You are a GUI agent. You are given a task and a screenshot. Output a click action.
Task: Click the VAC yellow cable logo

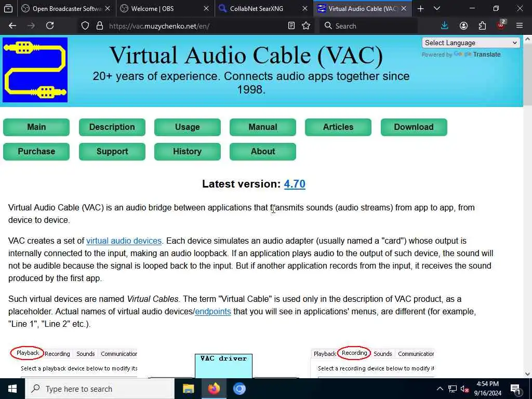[35, 70]
